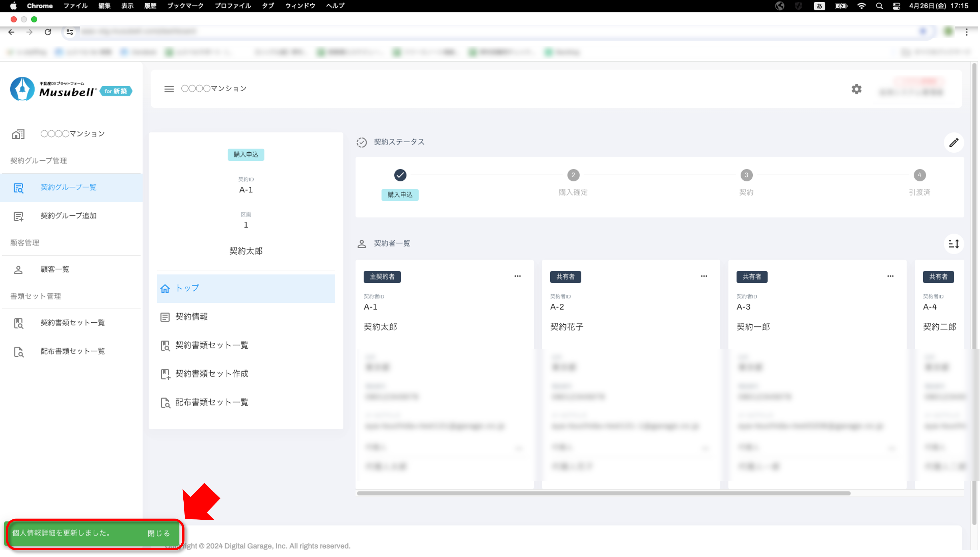Click the hamburger menu icon in header
Image resolution: width=980 pixels, height=557 pixels.
click(x=169, y=89)
